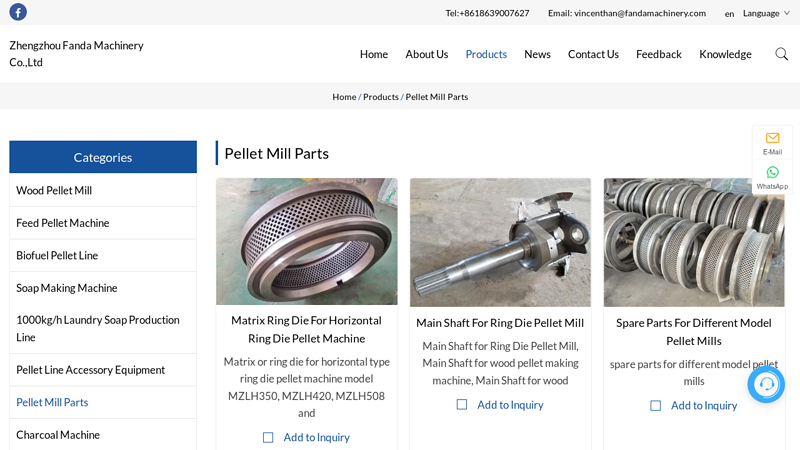800x450 pixels.
Task: Click the 'en' language code
Action: point(729,14)
